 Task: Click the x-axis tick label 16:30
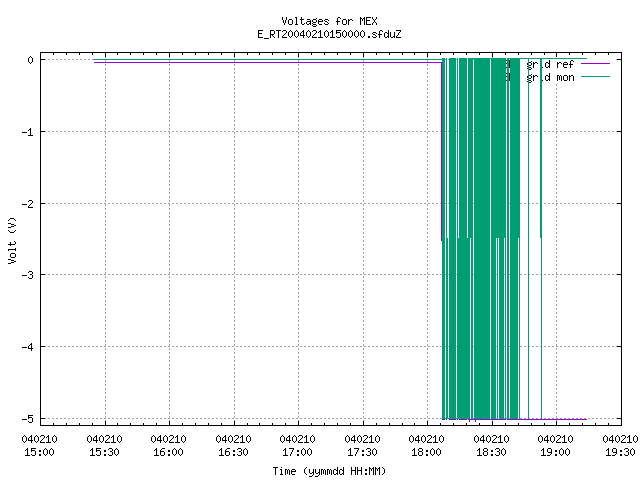click(233, 452)
